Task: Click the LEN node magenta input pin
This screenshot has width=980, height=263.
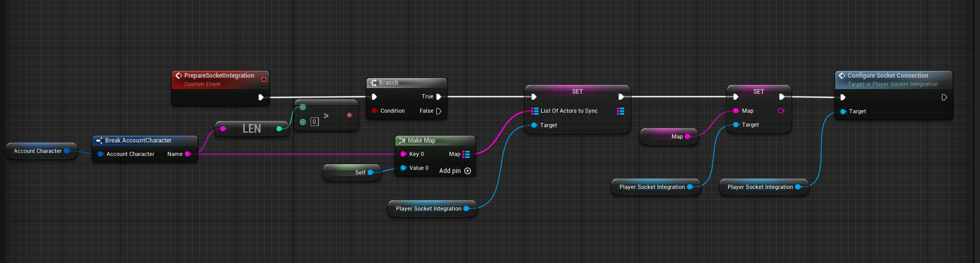Action: pyautogui.click(x=223, y=129)
